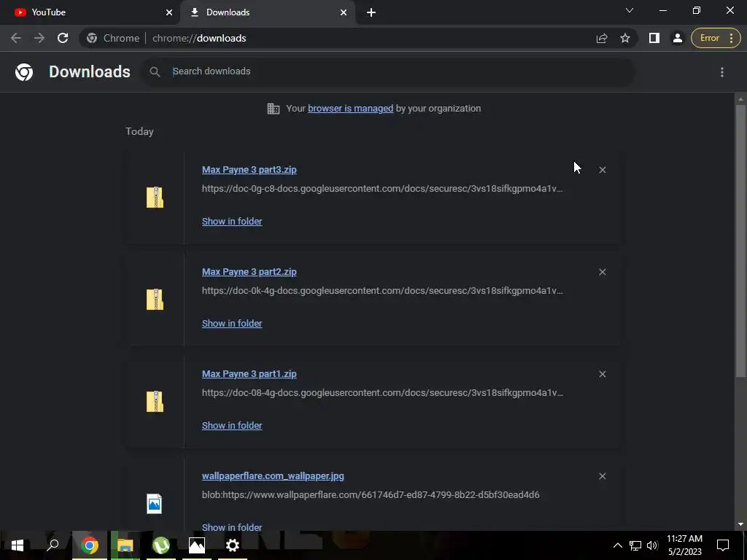Open Max Payne 3 part3.zip
The width and height of the screenshot is (747, 560).
click(249, 169)
